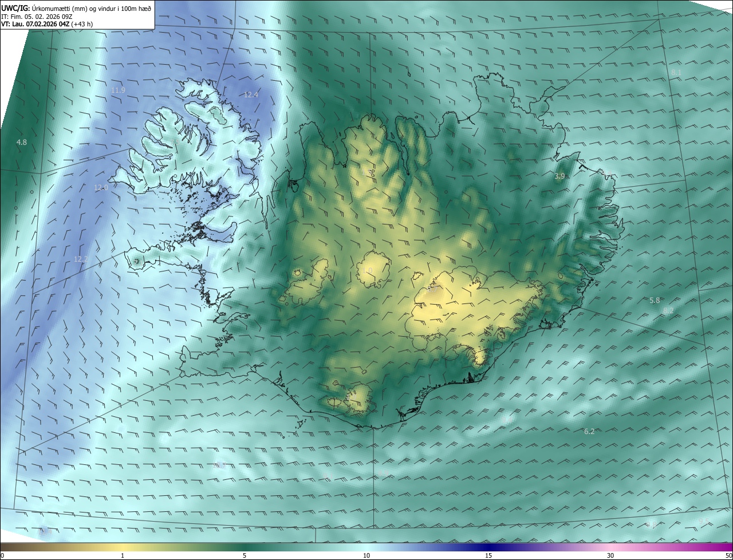
Task: Click the "IT: Fim. 05. 02. 2026 09Z" line
Action: (37, 17)
